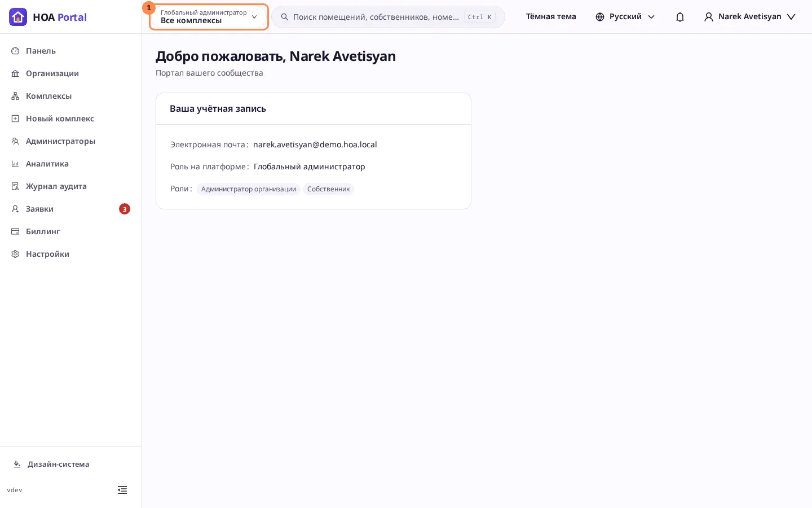Open the Narek Avetisyan user menu chevron

tap(791, 17)
